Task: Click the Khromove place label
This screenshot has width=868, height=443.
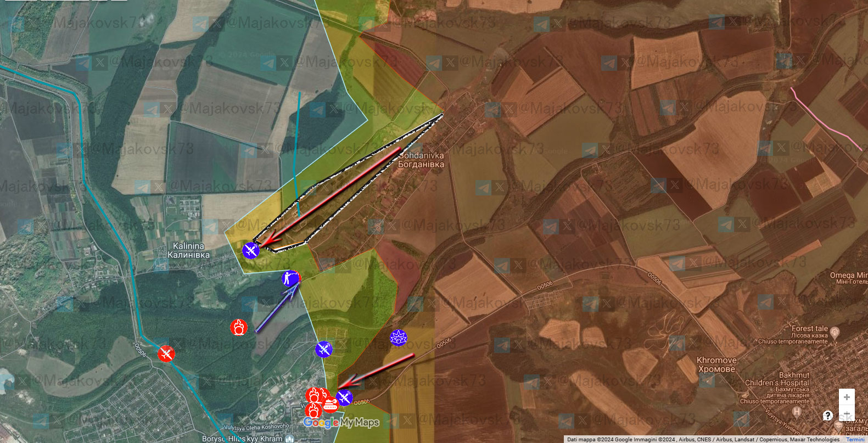Action: [x=716, y=365]
